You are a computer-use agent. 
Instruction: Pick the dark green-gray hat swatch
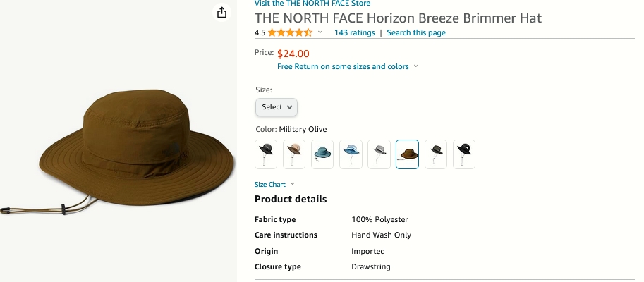(436, 154)
